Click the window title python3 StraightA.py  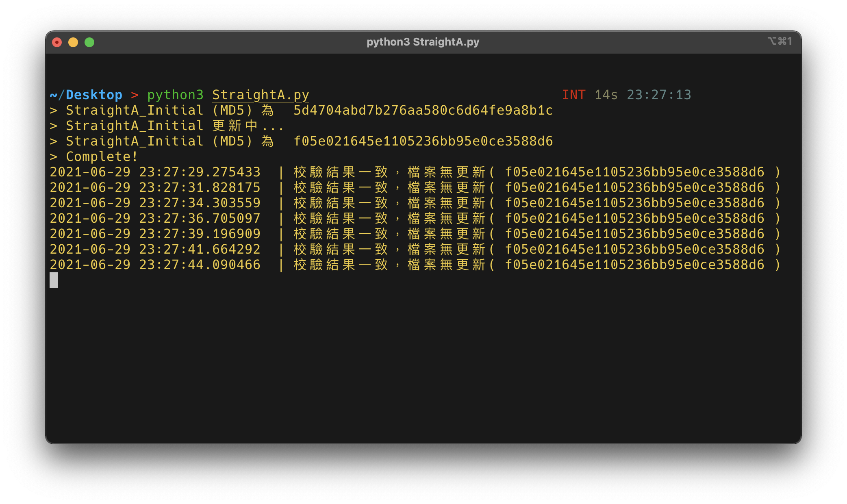click(x=423, y=42)
